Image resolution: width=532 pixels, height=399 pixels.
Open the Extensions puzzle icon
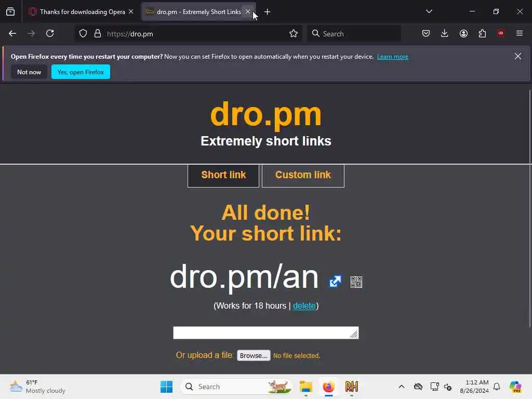coord(482,33)
